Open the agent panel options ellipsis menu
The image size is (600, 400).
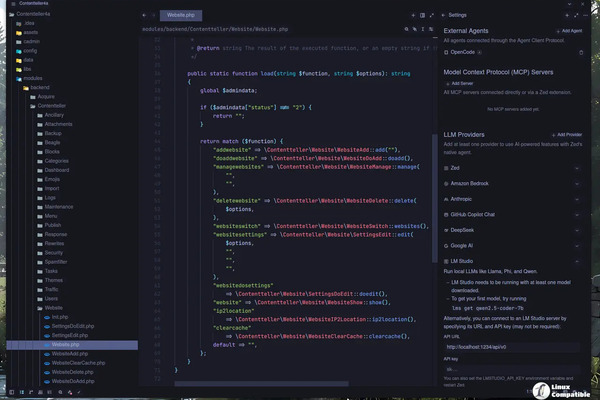point(585,15)
